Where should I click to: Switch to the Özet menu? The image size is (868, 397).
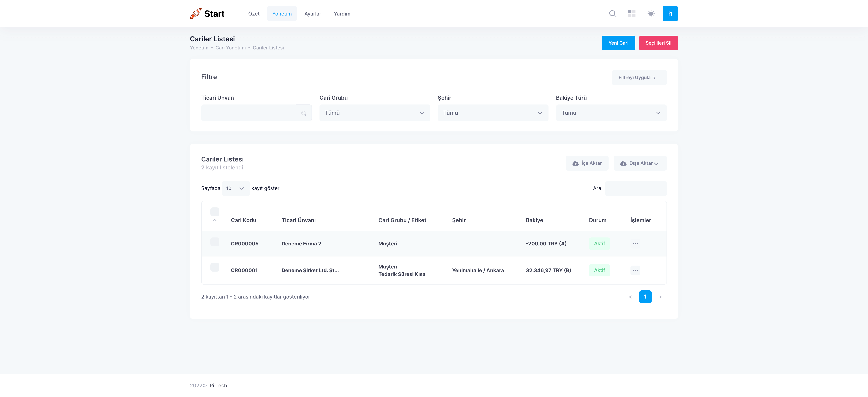[254, 14]
